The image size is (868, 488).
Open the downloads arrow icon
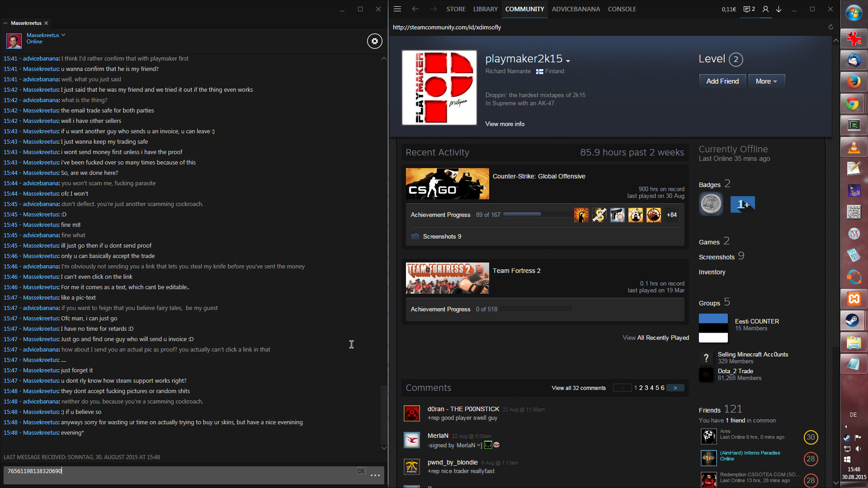click(779, 9)
